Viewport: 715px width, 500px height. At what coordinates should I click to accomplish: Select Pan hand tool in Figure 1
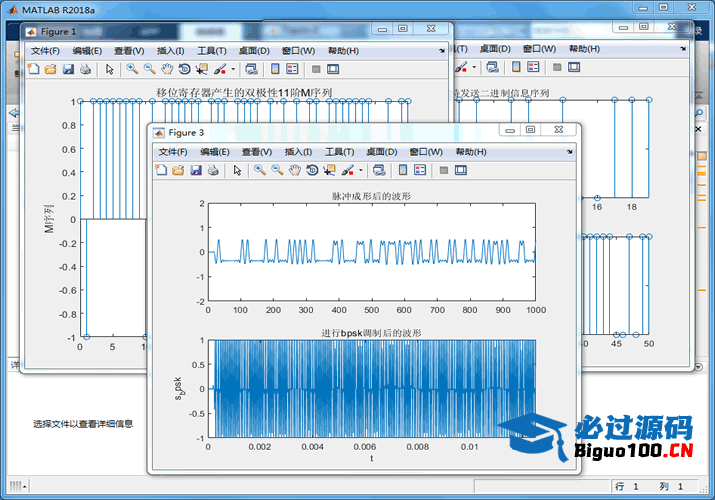167,69
